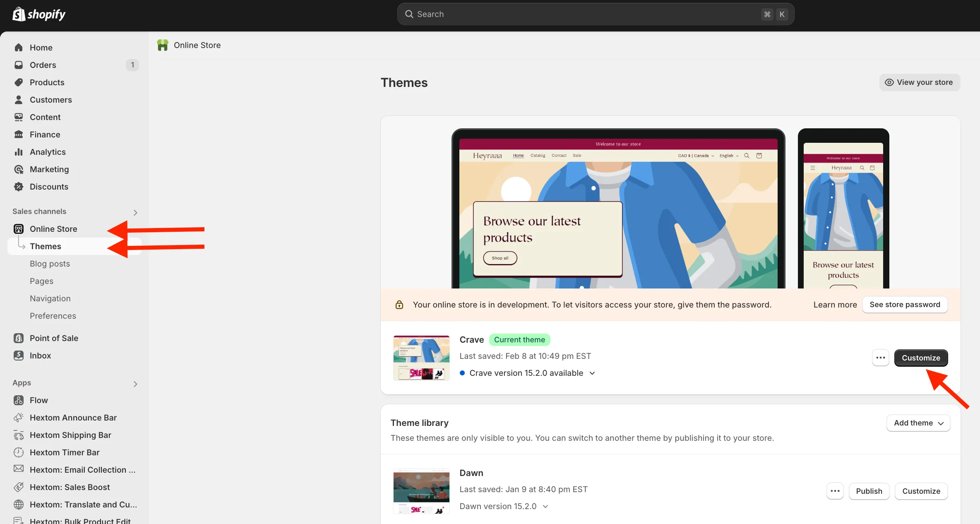Click the Shopify logo
Image resolution: width=980 pixels, height=524 pixels.
click(39, 14)
